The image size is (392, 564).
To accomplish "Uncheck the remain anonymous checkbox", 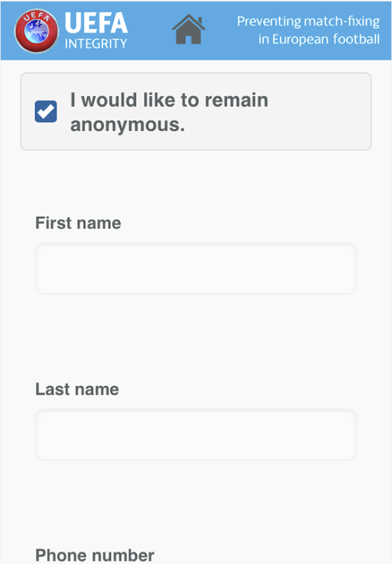I will click(46, 112).
